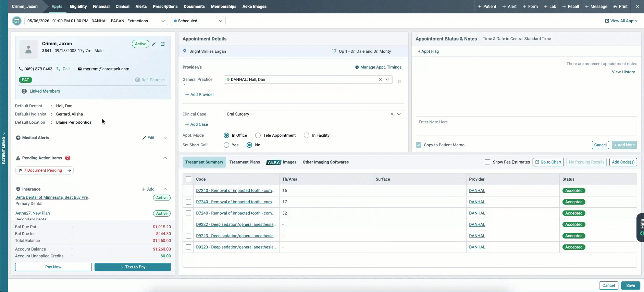Go to the Clinical tab

122,7
